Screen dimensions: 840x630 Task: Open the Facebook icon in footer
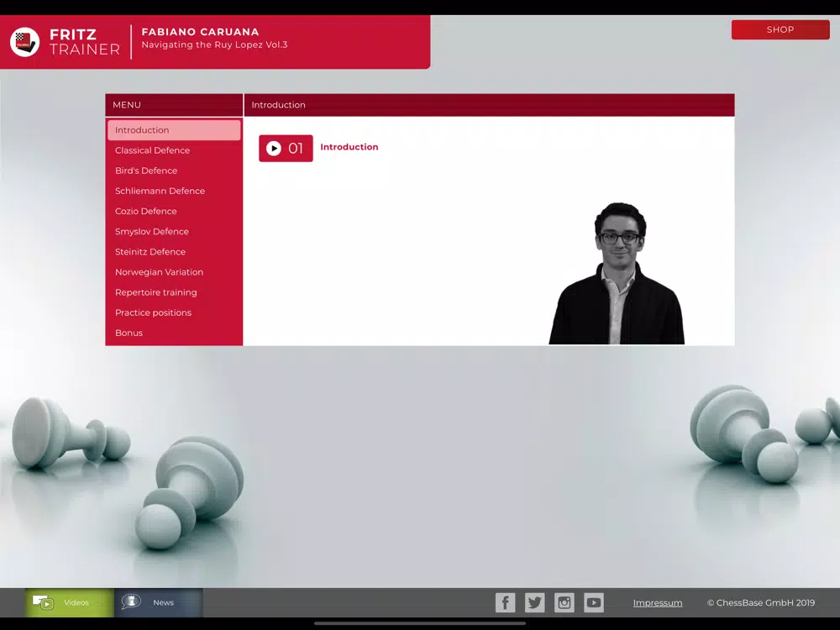coord(505,602)
